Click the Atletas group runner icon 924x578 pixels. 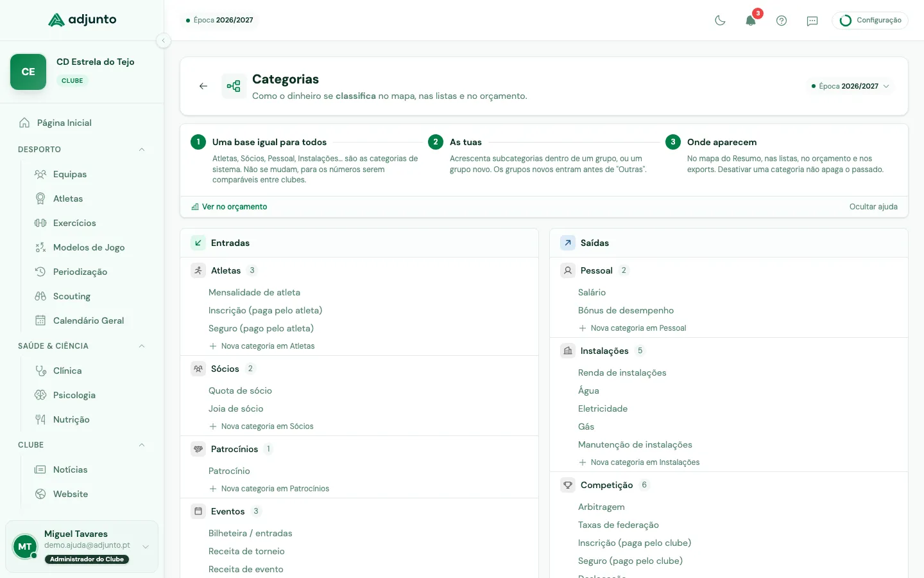[x=198, y=270]
